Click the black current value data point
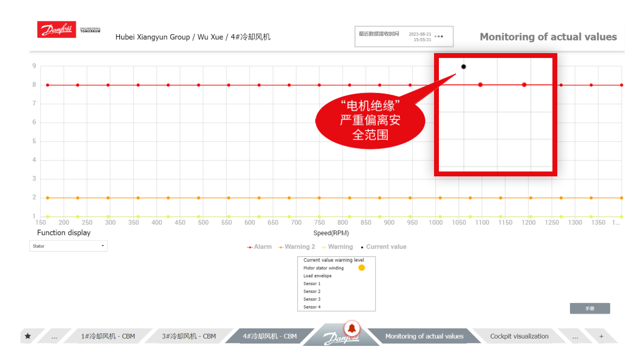Screen dimensions: 644x361 click(464, 67)
